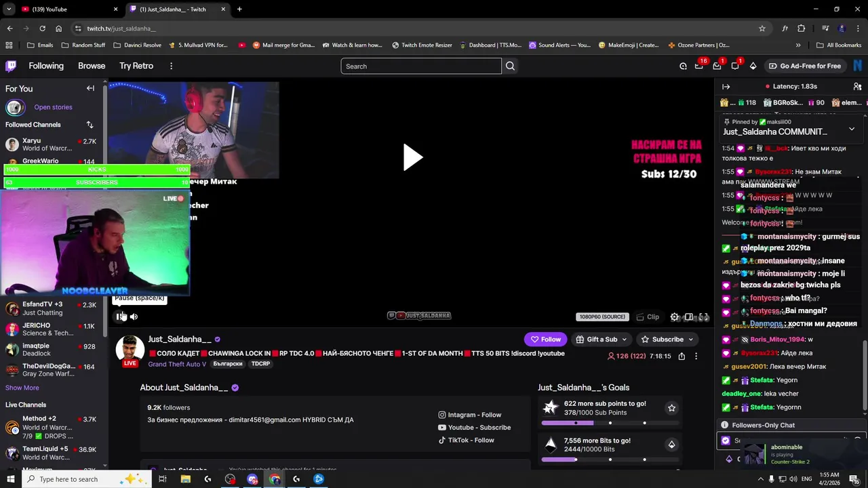Open Grand Theft Auto V category link
Viewport: 868px width, 488px height.
tap(177, 364)
